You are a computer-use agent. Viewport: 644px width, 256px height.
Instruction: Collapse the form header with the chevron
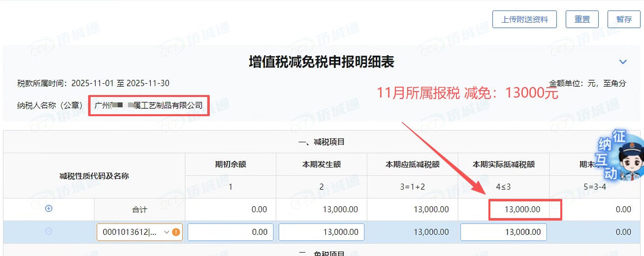click(x=623, y=62)
